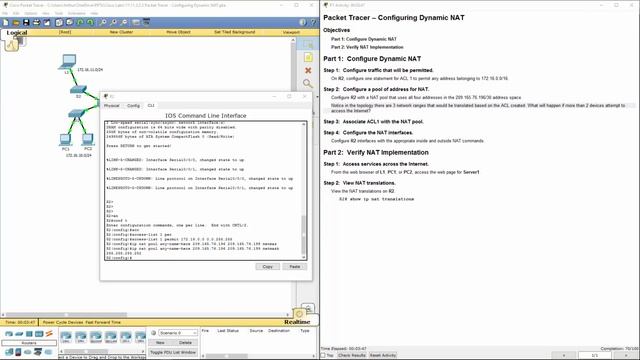Viewport: 640px width, 360px height.
Task: Click the Zoom Reset magnifier icon
Action: 113,22
